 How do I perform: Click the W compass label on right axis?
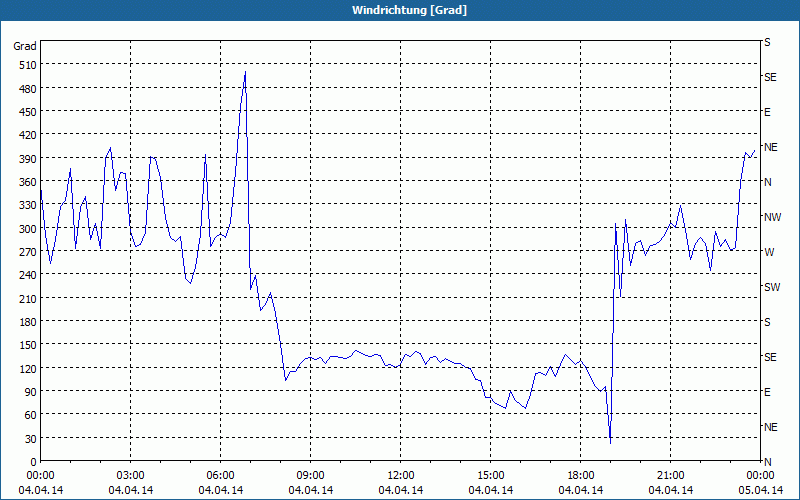click(x=769, y=252)
